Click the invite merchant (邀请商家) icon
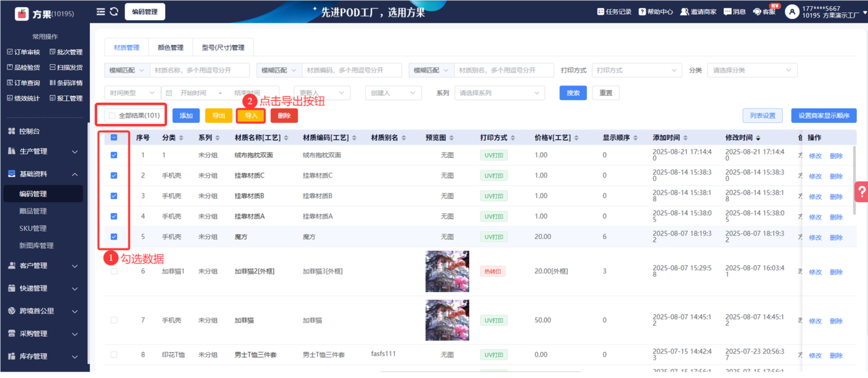 pos(685,12)
